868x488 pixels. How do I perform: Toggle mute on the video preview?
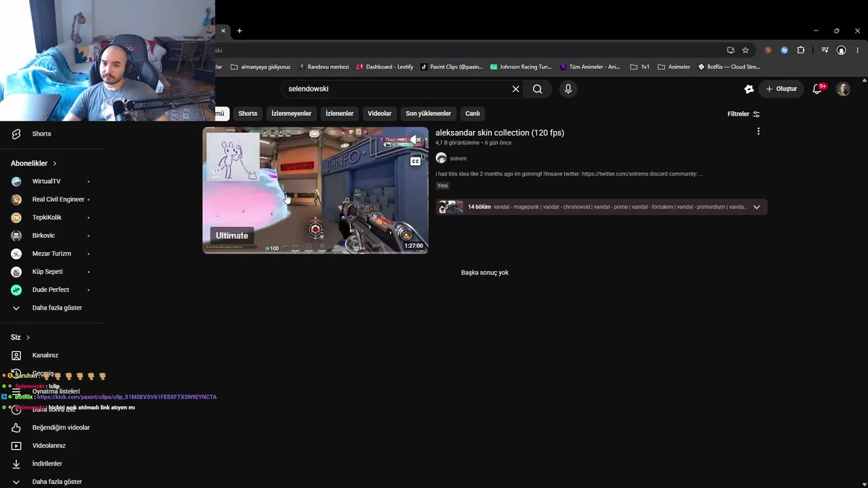pos(415,140)
